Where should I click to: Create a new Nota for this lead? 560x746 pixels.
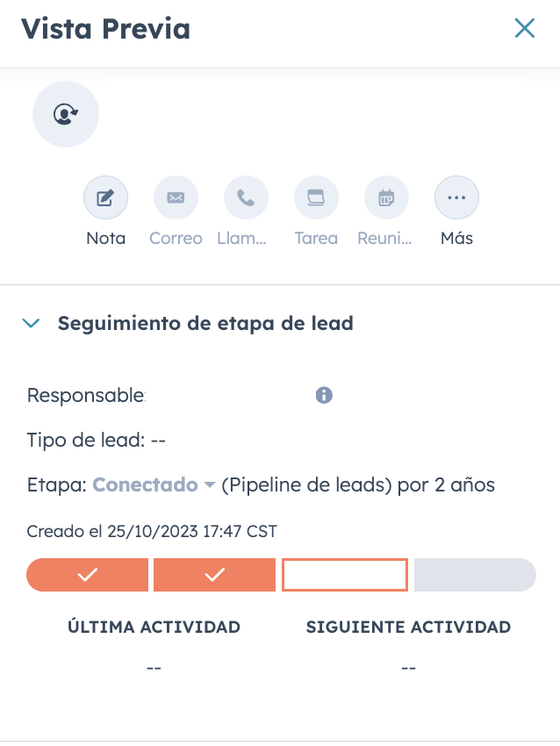[x=105, y=197]
